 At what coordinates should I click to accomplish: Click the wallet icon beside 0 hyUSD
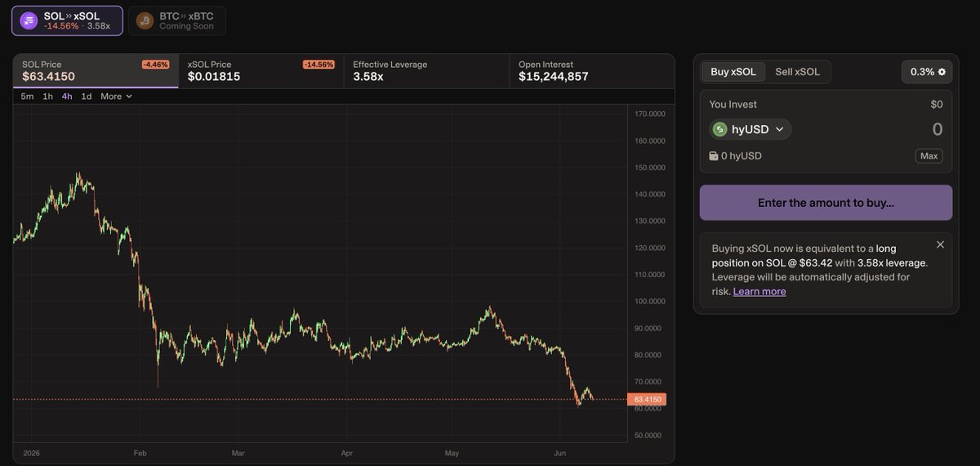click(x=713, y=156)
